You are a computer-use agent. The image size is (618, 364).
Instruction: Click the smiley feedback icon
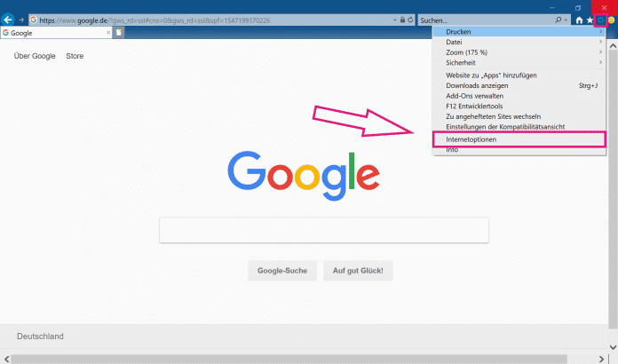click(610, 20)
